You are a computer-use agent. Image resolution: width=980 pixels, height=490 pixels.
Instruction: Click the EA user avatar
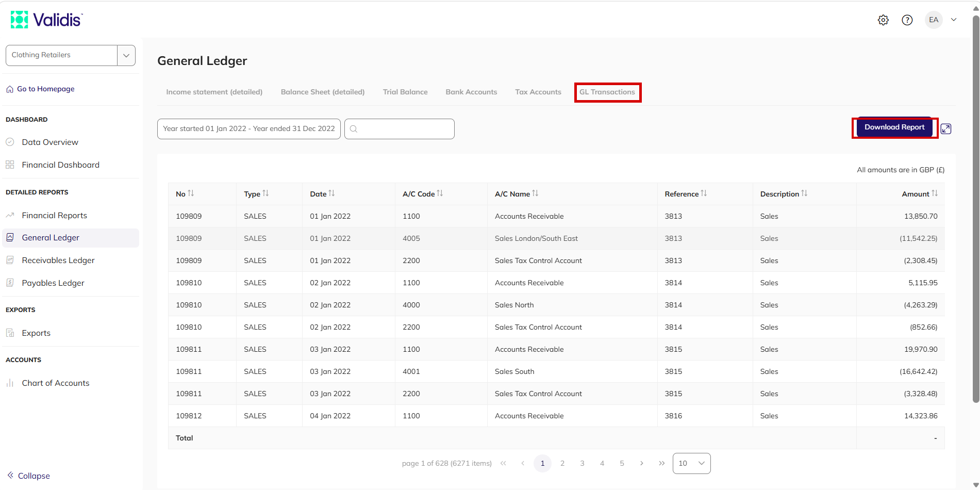click(934, 20)
